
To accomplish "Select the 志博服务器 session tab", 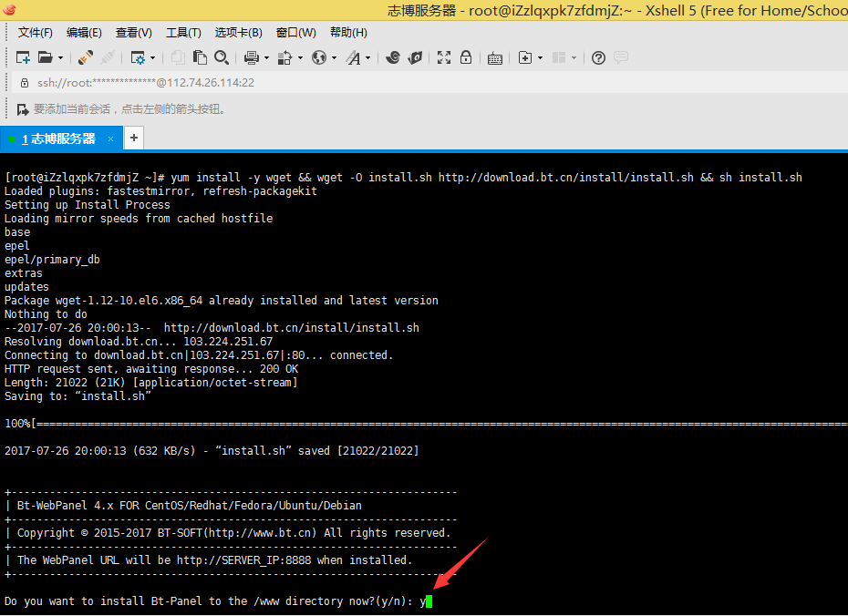I will 62,139.
